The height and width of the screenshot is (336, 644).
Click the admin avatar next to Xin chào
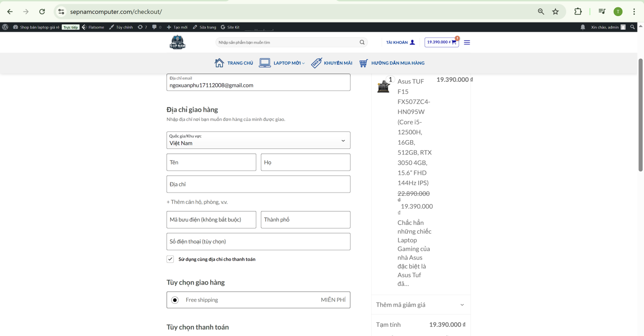coord(623,27)
